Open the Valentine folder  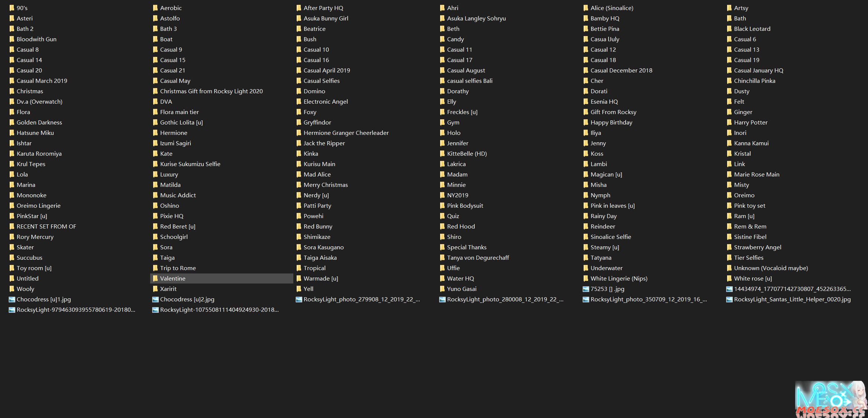172,278
